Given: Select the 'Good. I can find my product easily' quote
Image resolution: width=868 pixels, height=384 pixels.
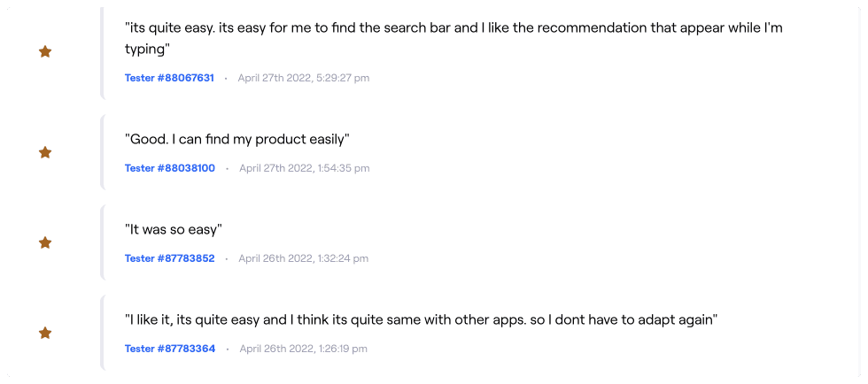Looking at the screenshot, I should (237, 140).
